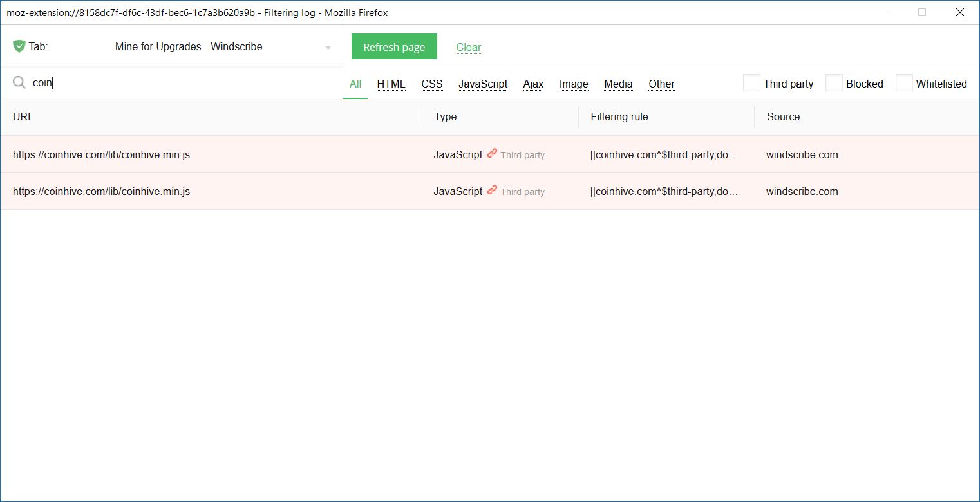Click the Filtering rule column header
Image resolution: width=980 pixels, height=502 pixels.
(619, 116)
